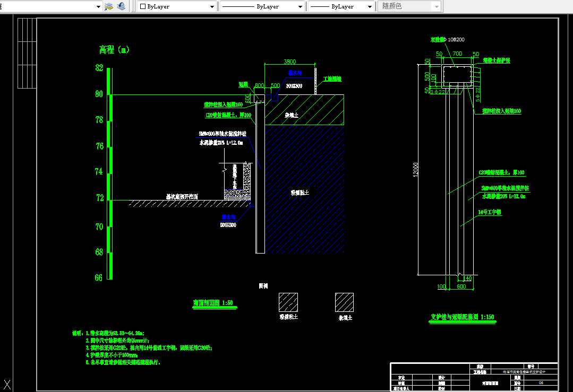Select the section title ending '1:50'
The height and width of the screenshot is (392, 573).
pos(213,303)
